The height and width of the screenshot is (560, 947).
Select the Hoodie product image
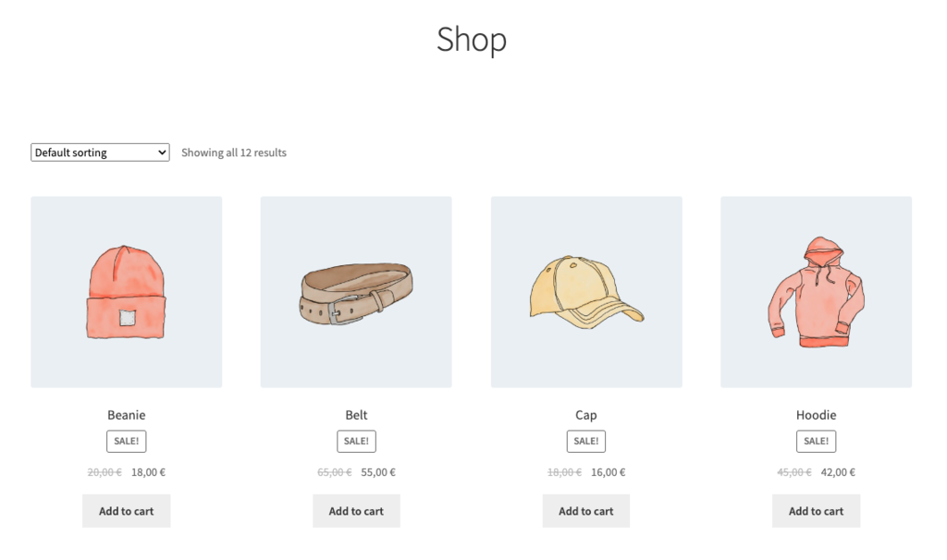coord(816,291)
